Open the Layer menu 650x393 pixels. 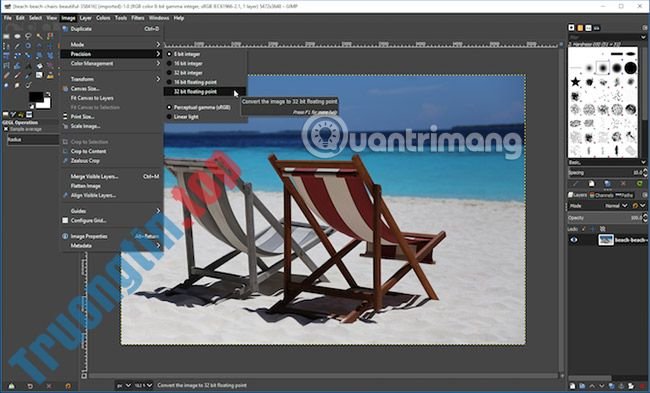point(85,18)
